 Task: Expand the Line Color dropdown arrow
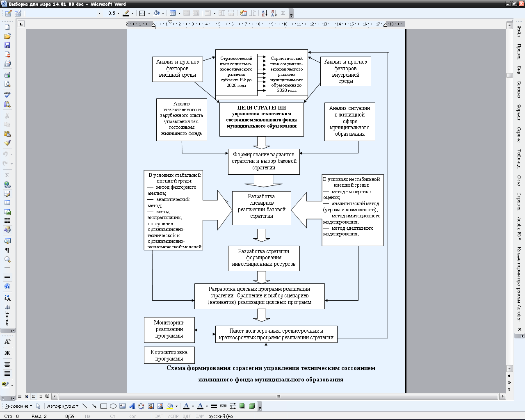(x=192, y=406)
